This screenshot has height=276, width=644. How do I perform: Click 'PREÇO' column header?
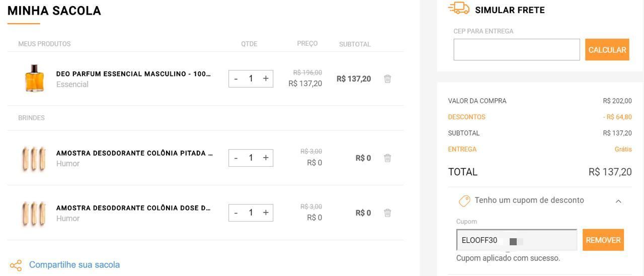click(307, 43)
